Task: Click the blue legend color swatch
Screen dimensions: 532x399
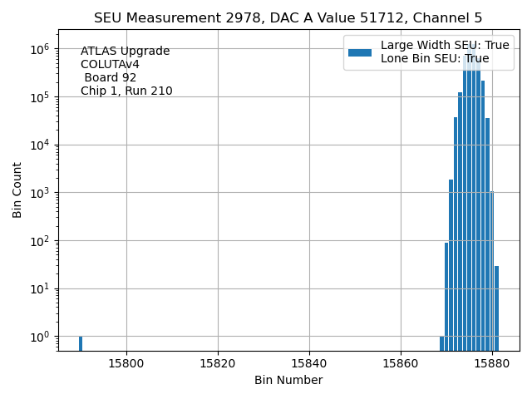Action: pos(359,52)
